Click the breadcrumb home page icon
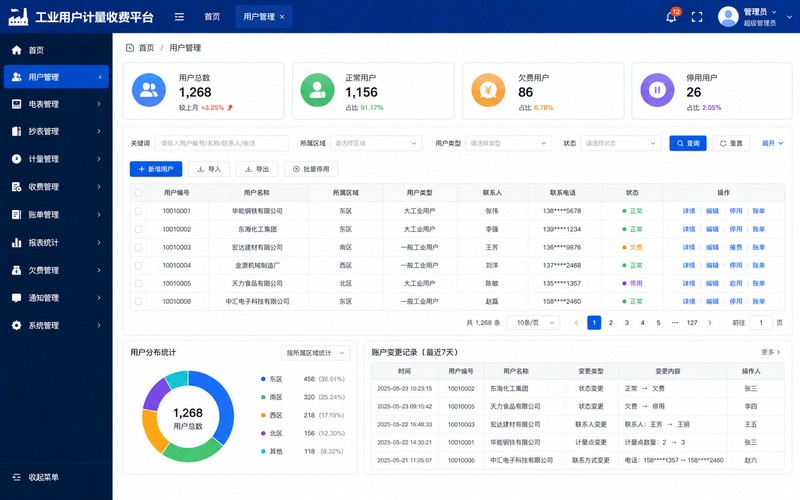The image size is (800, 500). click(x=130, y=48)
